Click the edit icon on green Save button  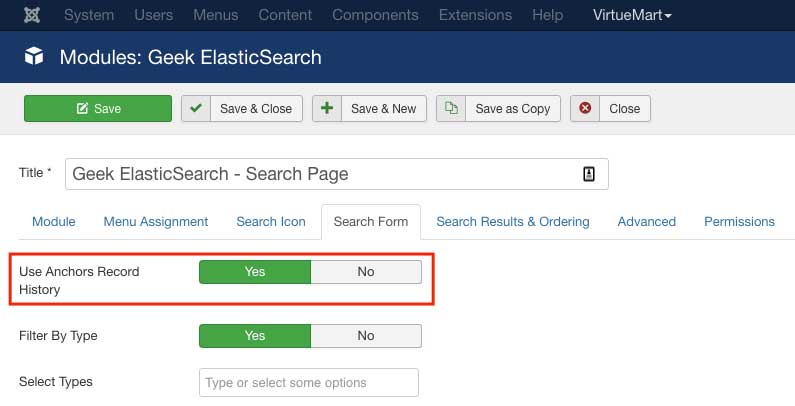click(x=82, y=108)
